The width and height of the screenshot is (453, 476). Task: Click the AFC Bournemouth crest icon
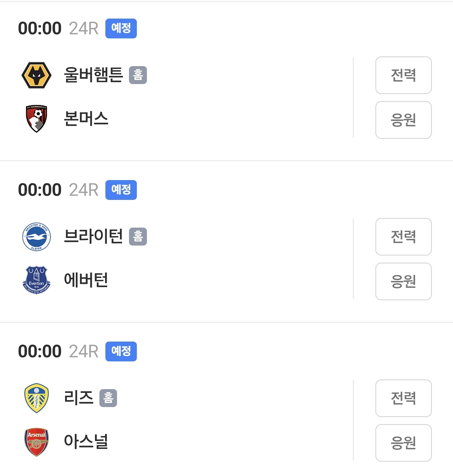coord(36,119)
